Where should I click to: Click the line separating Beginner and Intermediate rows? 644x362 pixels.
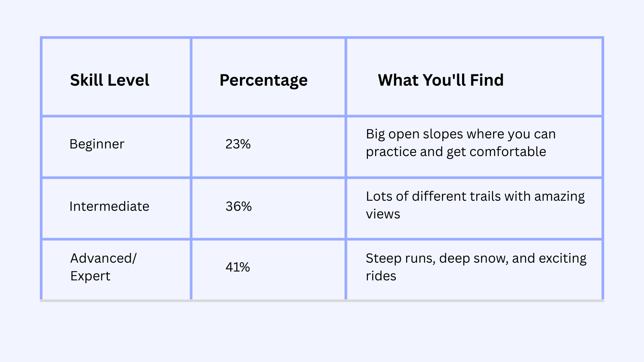tap(322, 177)
